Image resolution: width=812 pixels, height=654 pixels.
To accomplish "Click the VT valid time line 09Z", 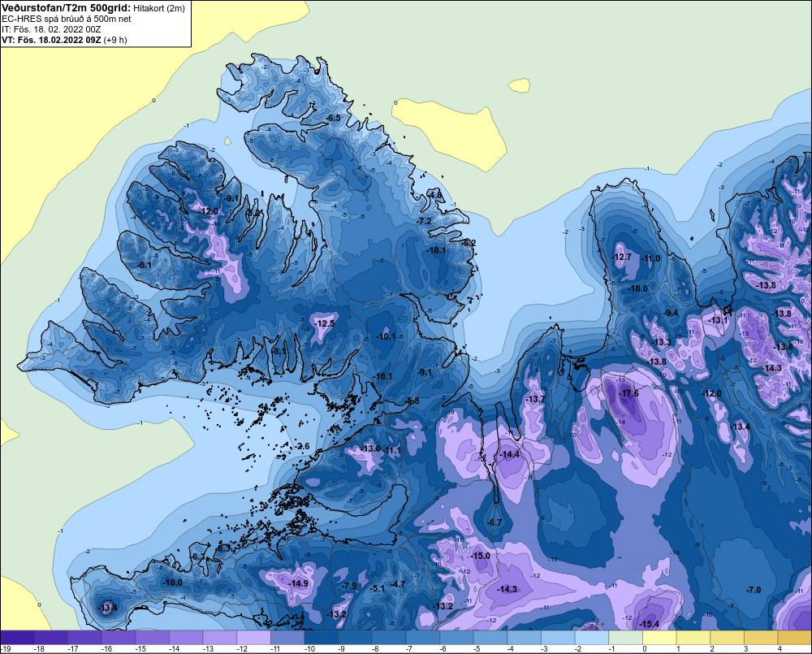I will (64, 40).
